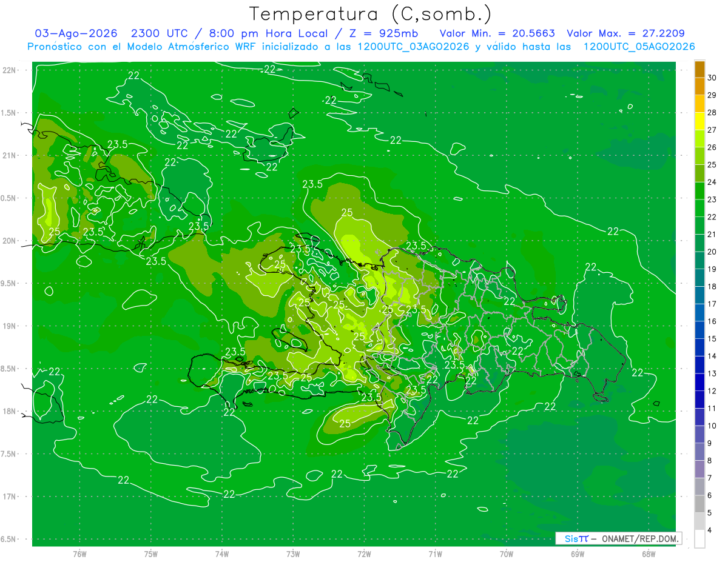Click the legend value '30'

pyautogui.click(x=712, y=78)
